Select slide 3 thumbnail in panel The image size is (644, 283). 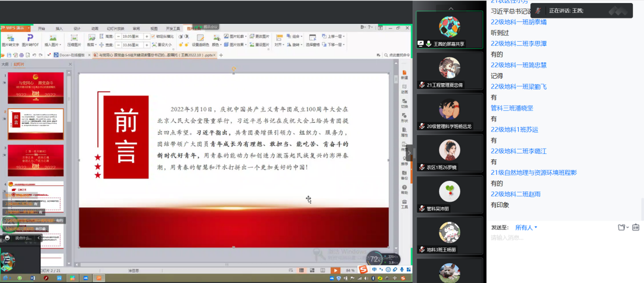35,159
